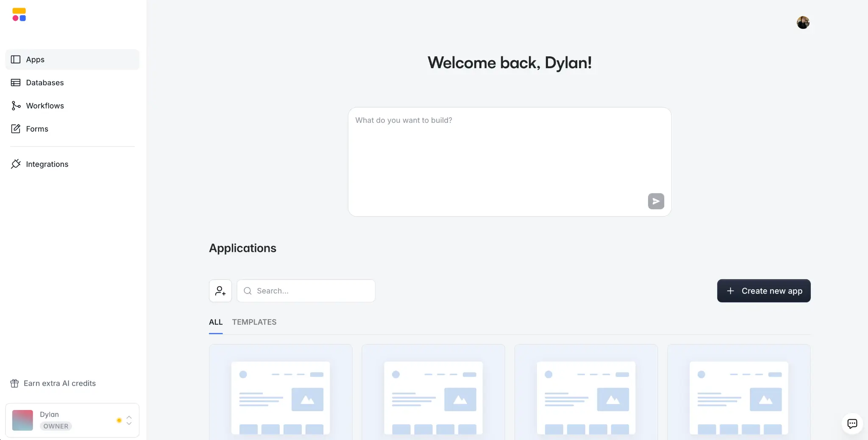This screenshot has height=440, width=868.
Task: Switch to the TEMPLATES tab
Action: pos(254,322)
